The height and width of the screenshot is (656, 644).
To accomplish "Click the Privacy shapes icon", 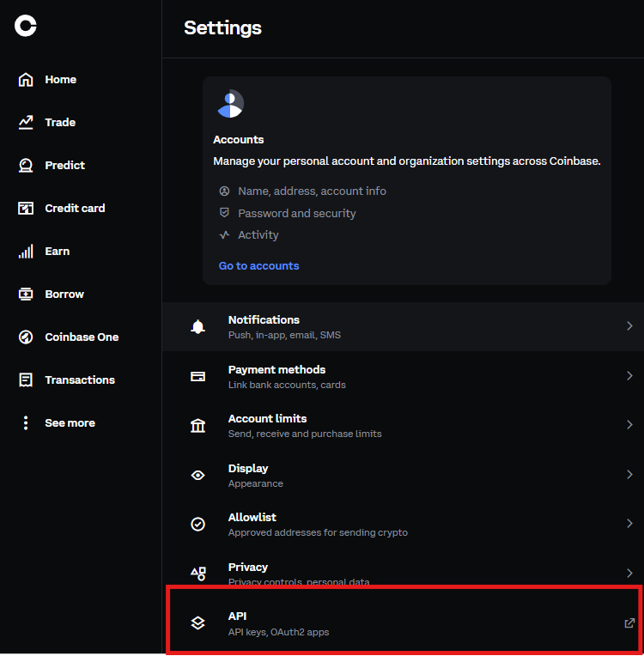I will pyautogui.click(x=198, y=574).
